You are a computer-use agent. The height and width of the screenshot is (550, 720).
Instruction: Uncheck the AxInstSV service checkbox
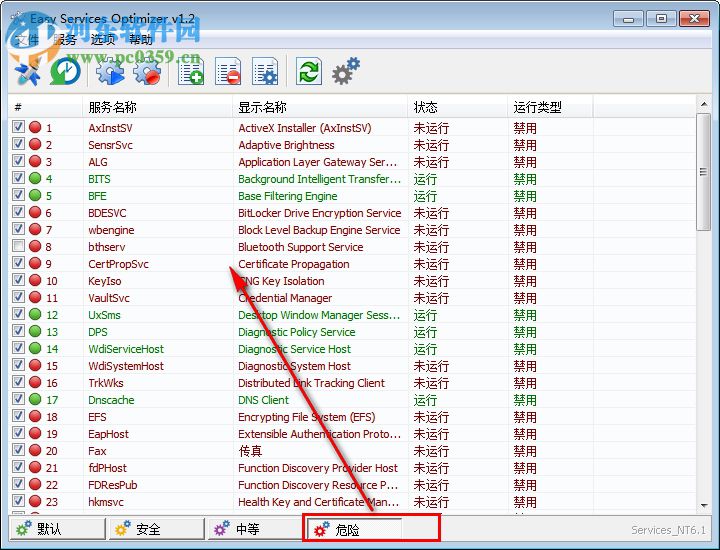click(18, 127)
